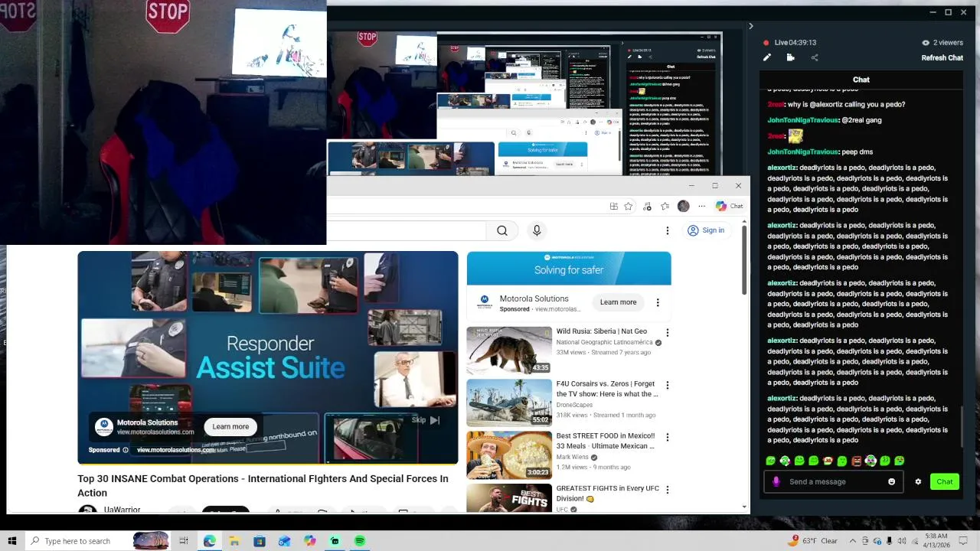Open the emoji picker smiley icon
This screenshot has height=551, width=980.
(x=891, y=481)
